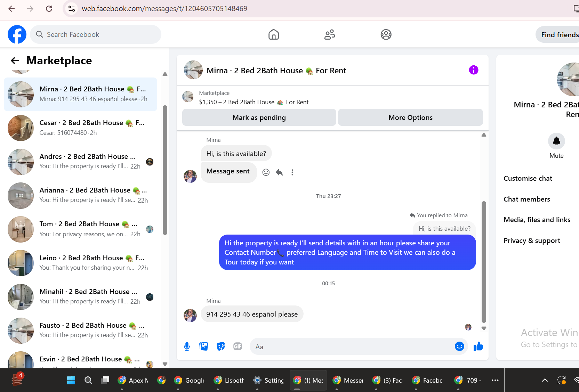Switch to '709 -' Chrome taskbar window
Viewport: 579px width, 392px height.
click(468, 381)
